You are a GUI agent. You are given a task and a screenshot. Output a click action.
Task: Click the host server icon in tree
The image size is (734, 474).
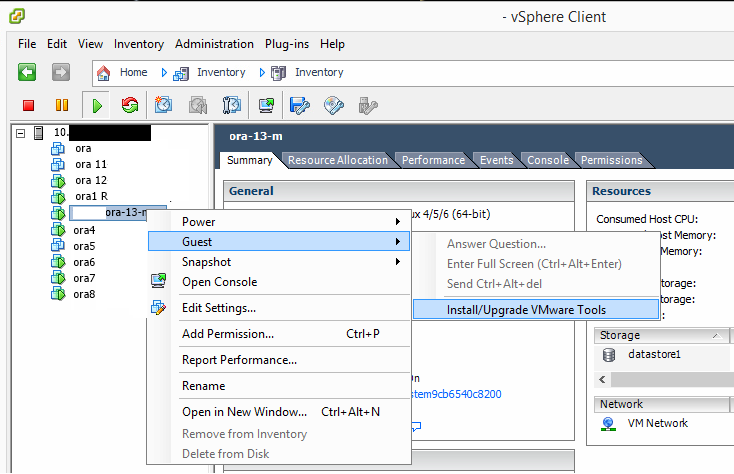[39, 133]
